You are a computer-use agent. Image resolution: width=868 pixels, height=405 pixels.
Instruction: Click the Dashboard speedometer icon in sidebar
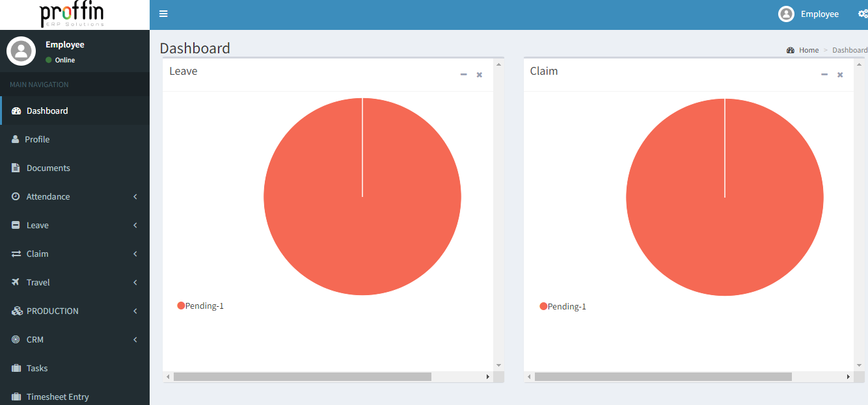click(x=16, y=111)
